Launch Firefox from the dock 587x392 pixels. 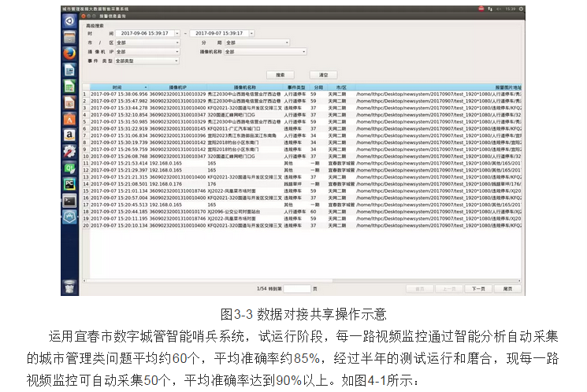(x=69, y=54)
